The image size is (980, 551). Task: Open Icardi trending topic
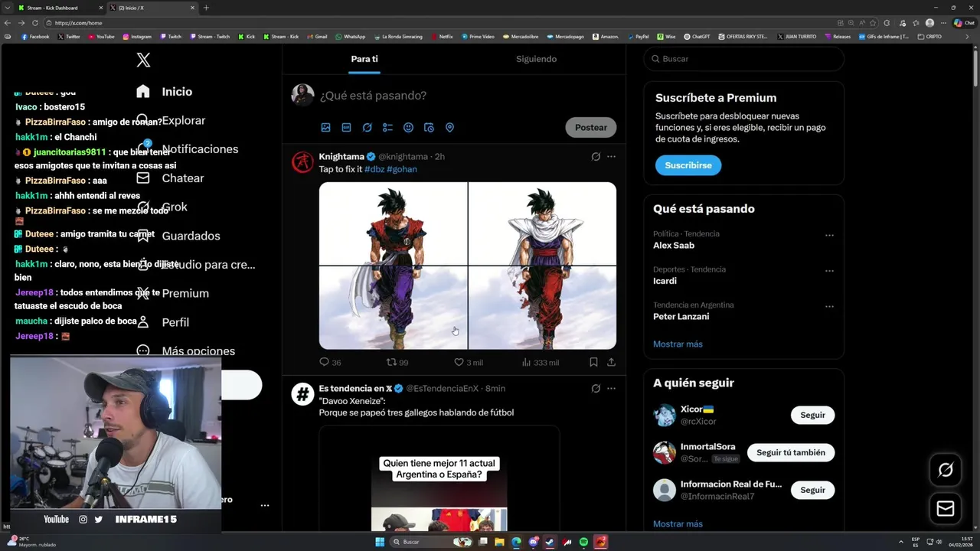pyautogui.click(x=665, y=281)
